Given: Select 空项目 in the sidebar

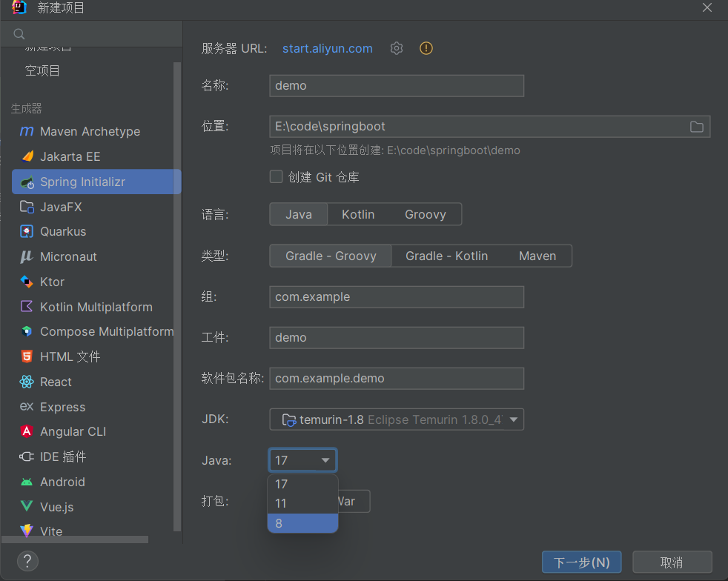Looking at the screenshot, I should pos(42,70).
